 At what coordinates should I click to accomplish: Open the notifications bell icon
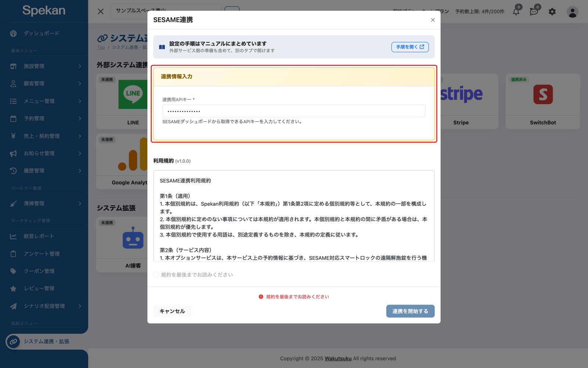pos(516,12)
